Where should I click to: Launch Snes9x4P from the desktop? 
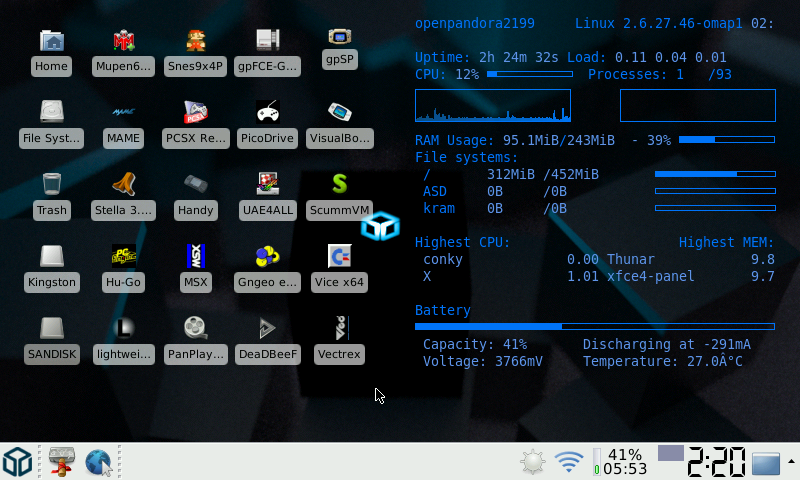(x=196, y=42)
